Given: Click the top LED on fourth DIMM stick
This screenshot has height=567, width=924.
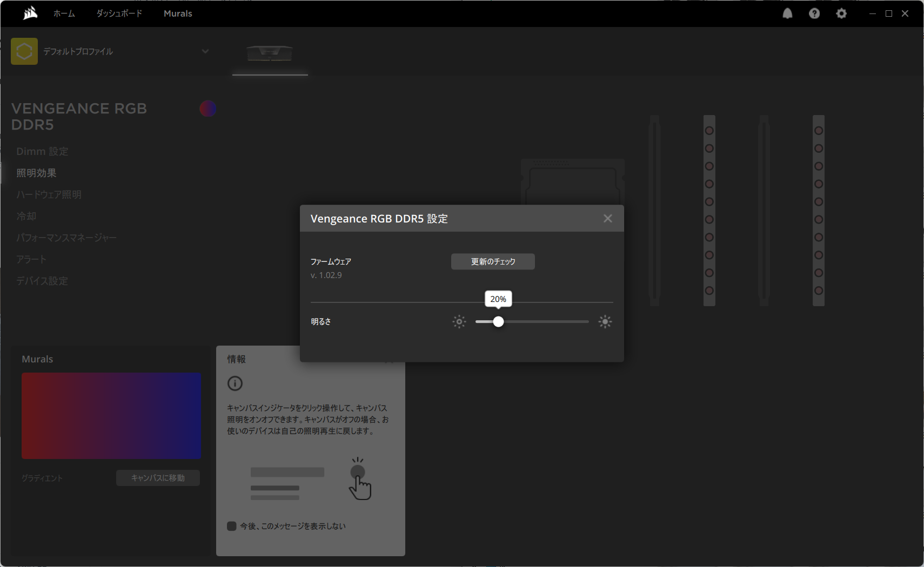Looking at the screenshot, I should [x=819, y=131].
